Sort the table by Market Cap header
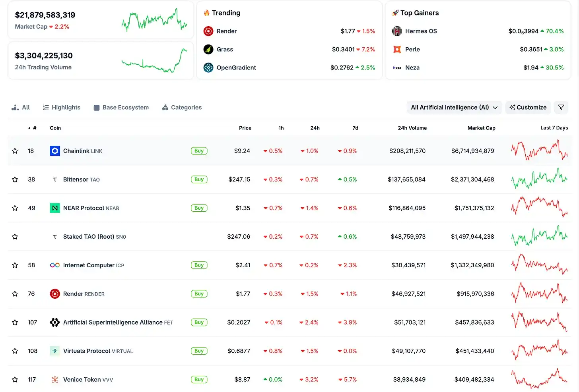Viewport: 579px width, 392px height. click(481, 128)
